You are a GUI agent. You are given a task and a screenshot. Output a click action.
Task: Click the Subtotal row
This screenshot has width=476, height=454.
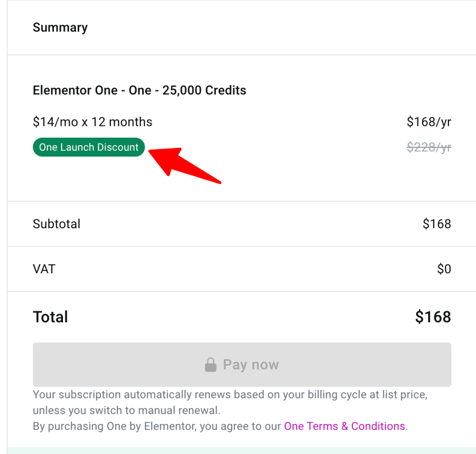pyautogui.click(x=57, y=224)
